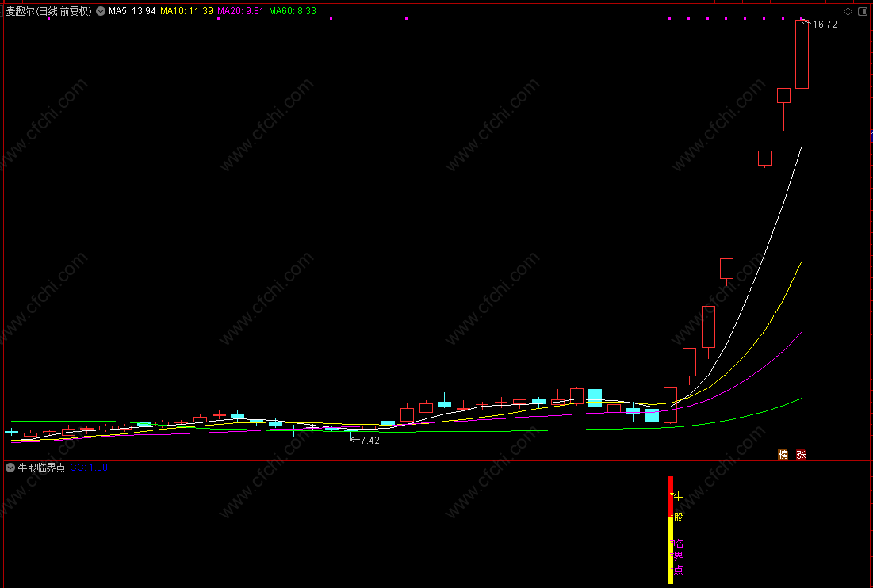Open the 牛股临界点 indicator dropdown arrow
This screenshot has height=588, width=873.
pyautogui.click(x=10, y=468)
